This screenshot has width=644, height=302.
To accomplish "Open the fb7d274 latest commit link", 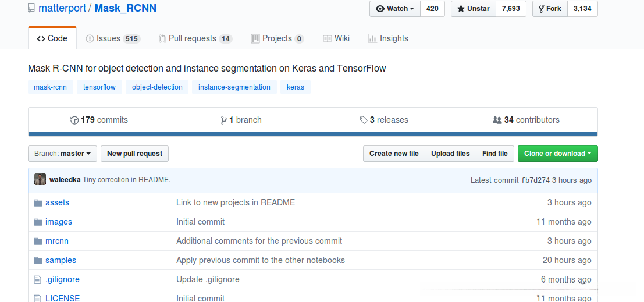I will click(535, 180).
